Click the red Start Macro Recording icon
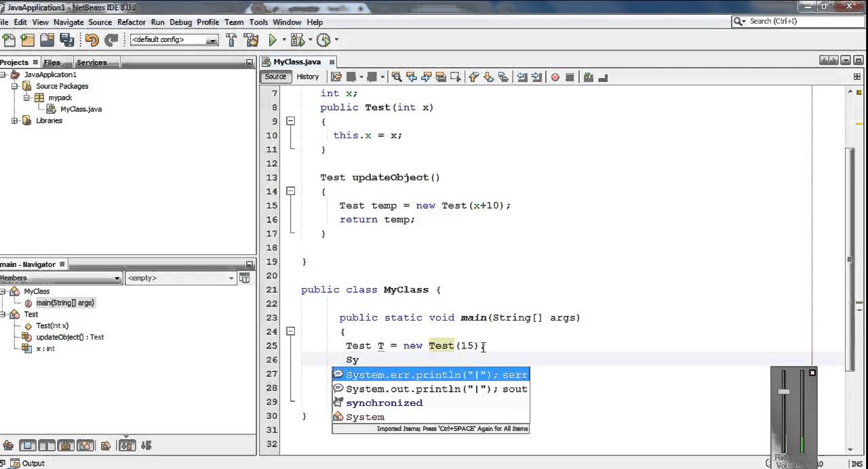This screenshot has width=868, height=469. click(x=555, y=77)
